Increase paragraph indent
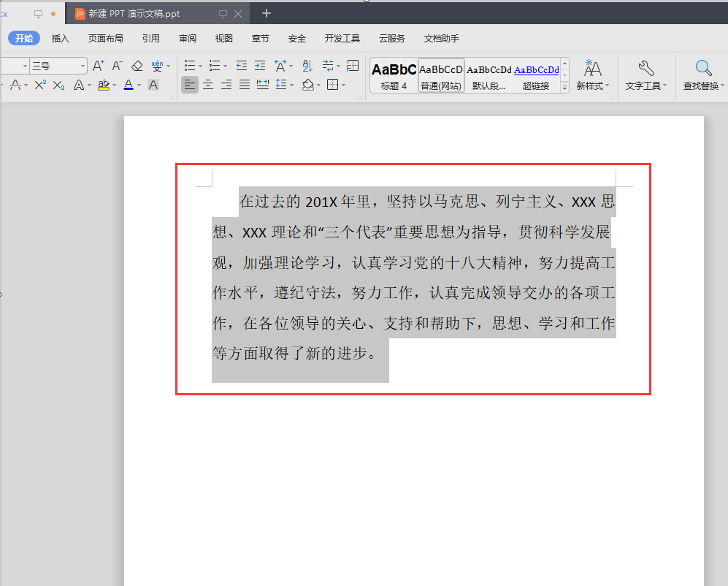The height and width of the screenshot is (586, 728). pos(260,66)
